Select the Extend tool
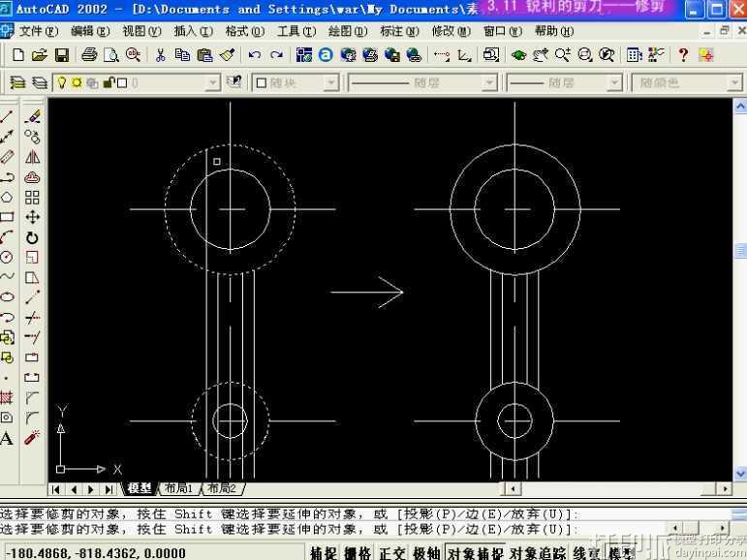This screenshot has width=747, height=560. [32, 337]
